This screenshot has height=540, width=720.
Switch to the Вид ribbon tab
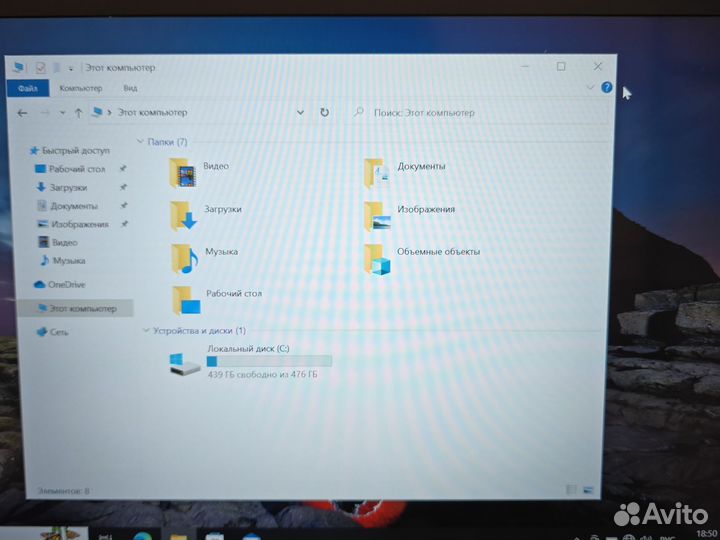[x=130, y=88]
